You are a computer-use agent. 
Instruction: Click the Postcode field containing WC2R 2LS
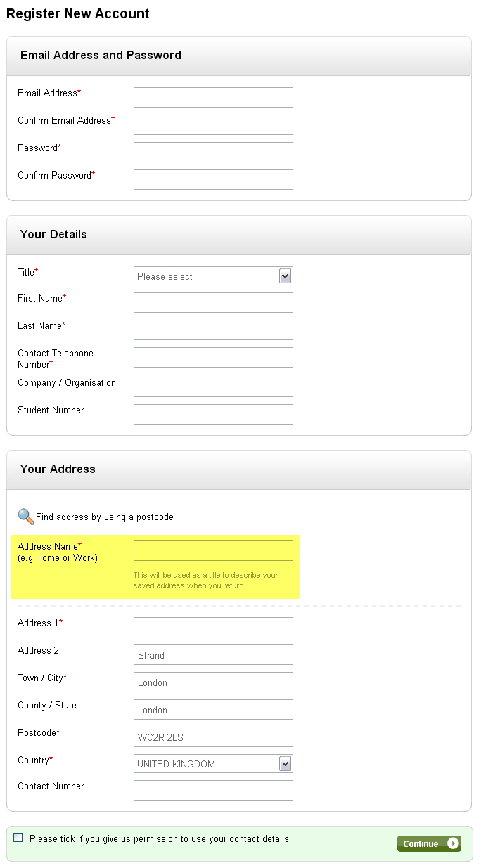click(213, 737)
